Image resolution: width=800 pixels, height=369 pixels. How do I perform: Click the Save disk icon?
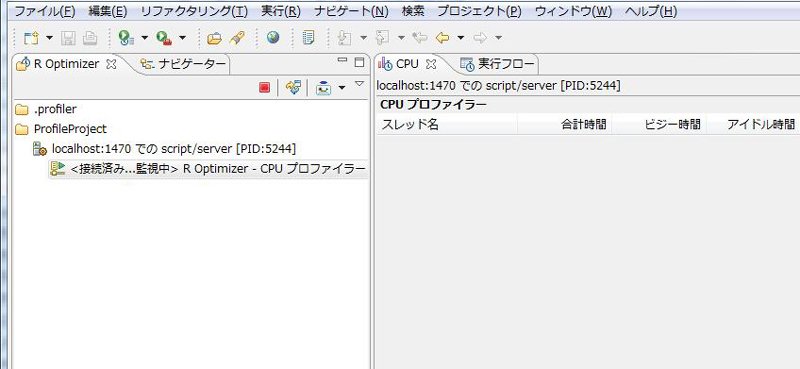[x=69, y=37]
